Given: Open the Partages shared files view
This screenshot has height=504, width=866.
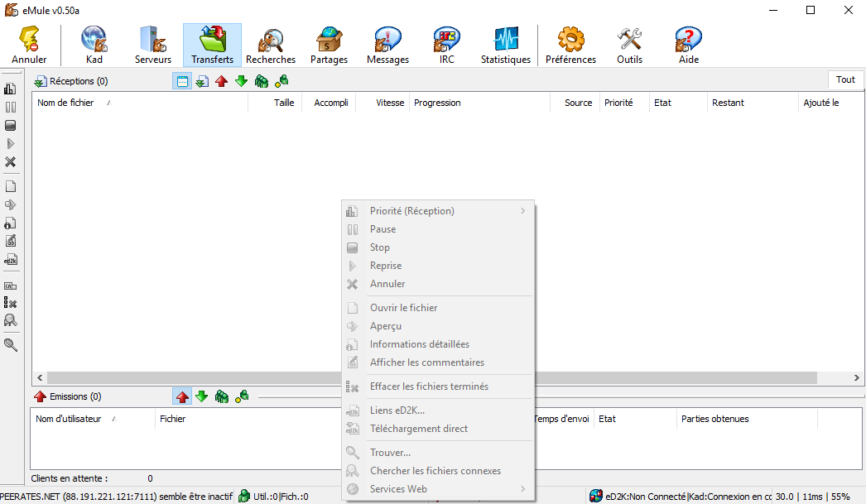Looking at the screenshot, I should 330,46.
